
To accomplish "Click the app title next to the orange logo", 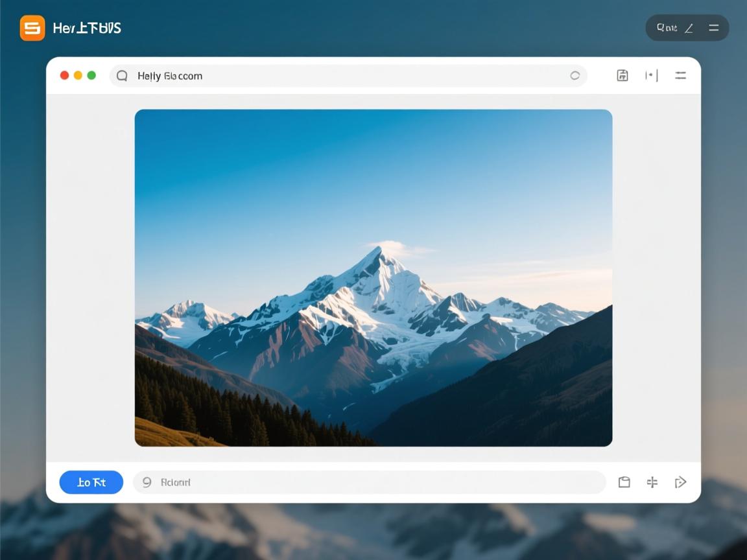I will [87, 28].
